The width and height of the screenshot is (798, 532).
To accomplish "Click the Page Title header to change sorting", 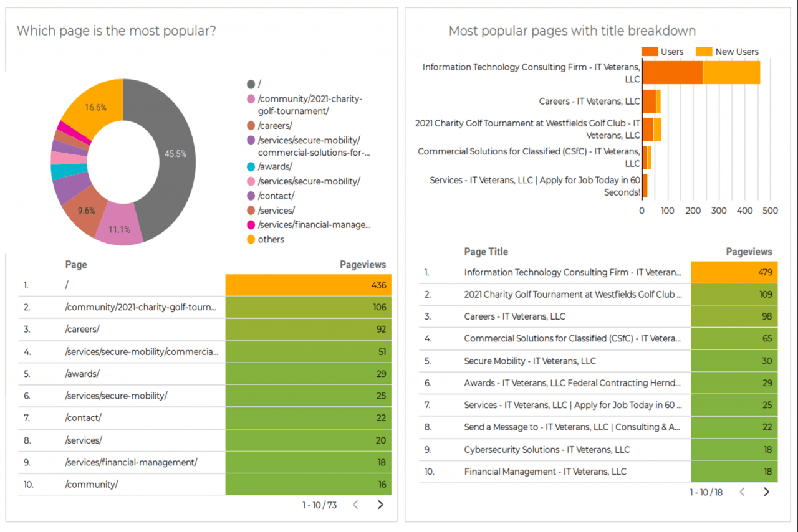I will (486, 252).
